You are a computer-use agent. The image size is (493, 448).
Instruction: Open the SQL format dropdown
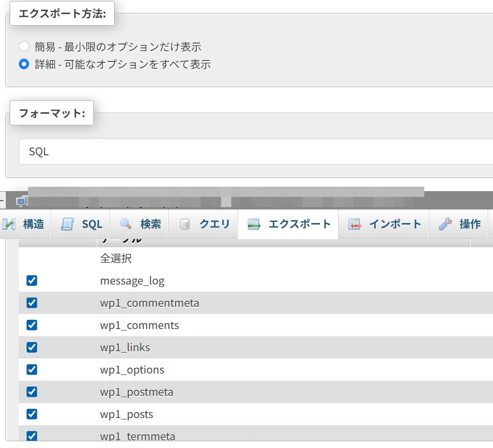pos(256,151)
